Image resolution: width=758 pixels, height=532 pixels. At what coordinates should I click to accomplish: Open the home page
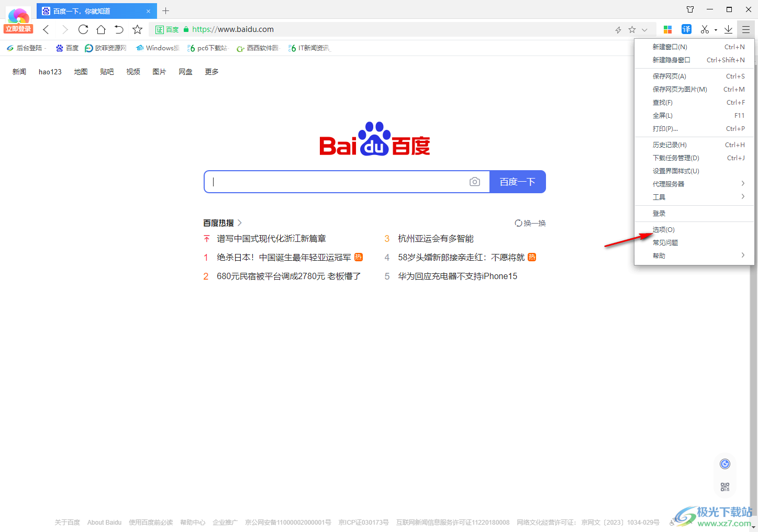[101, 29]
